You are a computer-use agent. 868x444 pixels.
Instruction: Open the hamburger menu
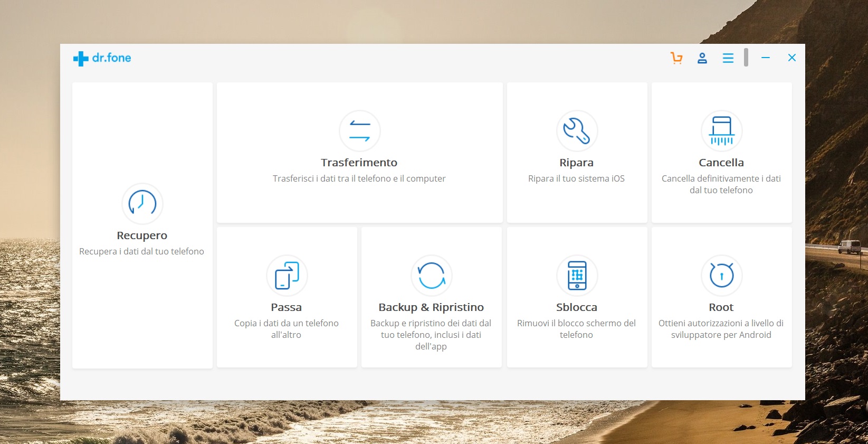[728, 58]
